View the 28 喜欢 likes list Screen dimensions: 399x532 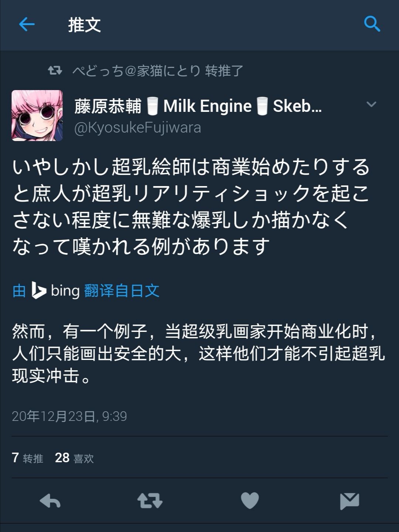coord(74,458)
